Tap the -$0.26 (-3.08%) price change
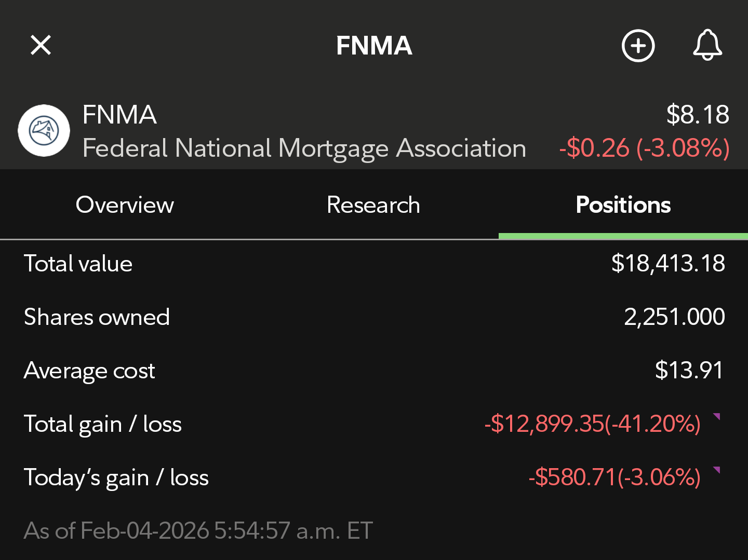748x560 pixels. pyautogui.click(x=644, y=148)
